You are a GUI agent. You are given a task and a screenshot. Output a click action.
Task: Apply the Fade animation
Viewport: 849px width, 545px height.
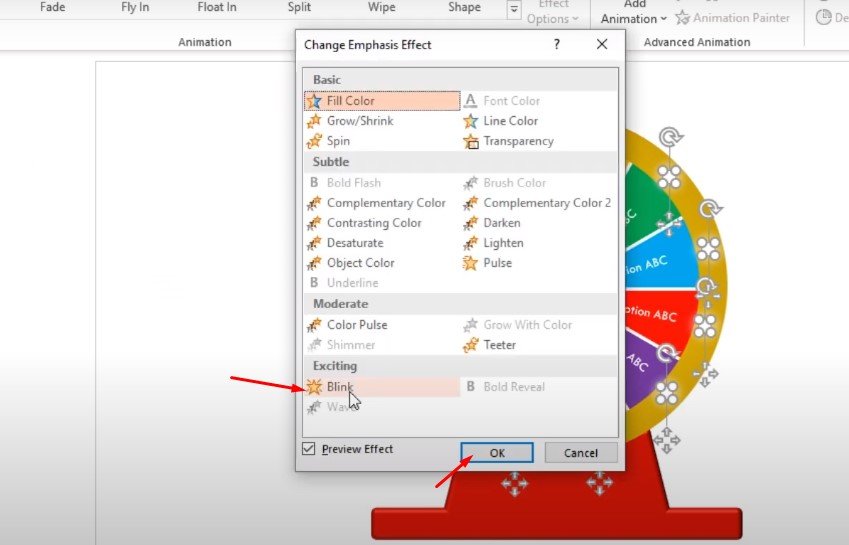[53, 7]
